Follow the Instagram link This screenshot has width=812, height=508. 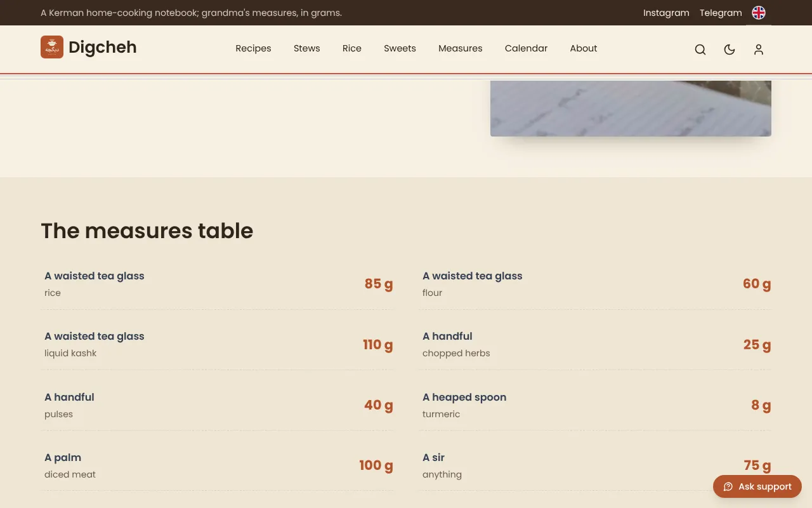(x=666, y=13)
